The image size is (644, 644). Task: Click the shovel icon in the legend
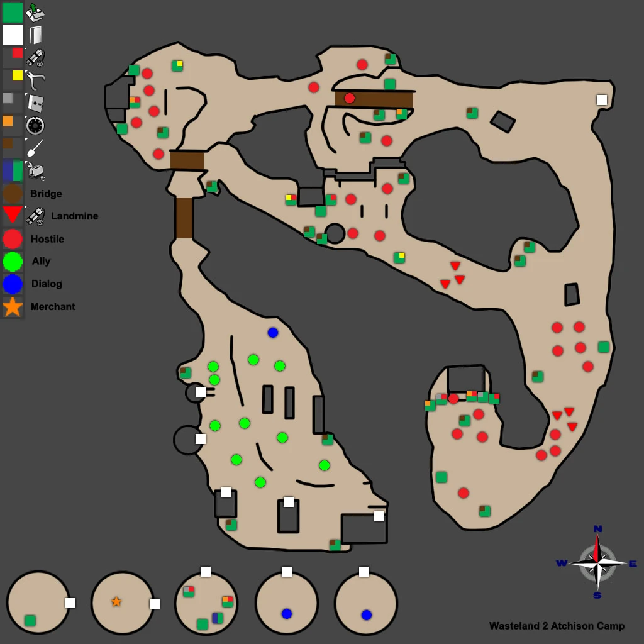coord(35,148)
